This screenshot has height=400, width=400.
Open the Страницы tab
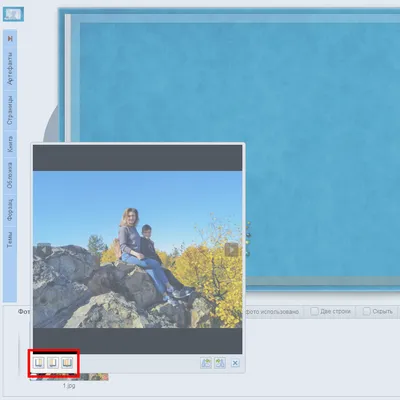(x=10, y=110)
